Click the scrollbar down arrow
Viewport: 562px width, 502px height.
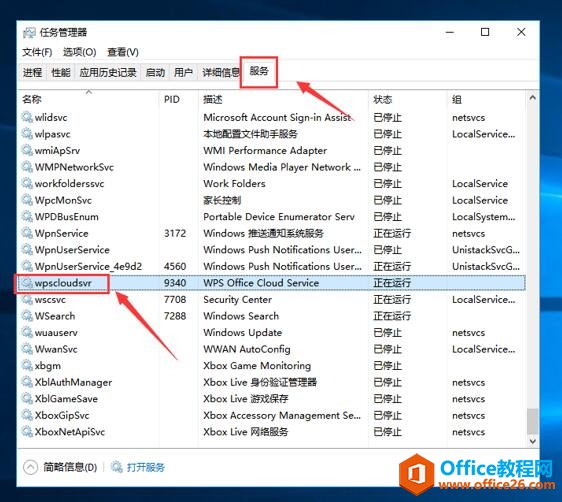tap(532, 441)
